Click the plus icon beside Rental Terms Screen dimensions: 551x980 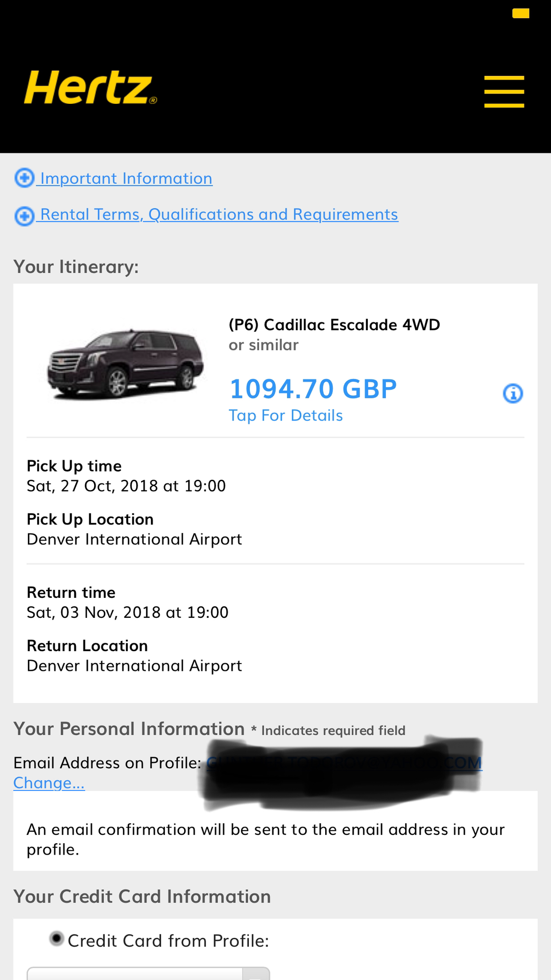pos(24,216)
